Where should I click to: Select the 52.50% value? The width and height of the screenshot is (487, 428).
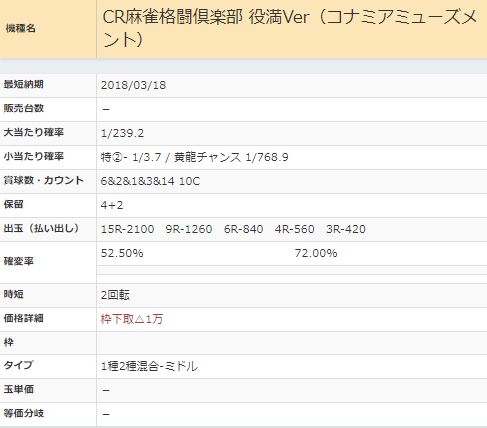coord(122,253)
